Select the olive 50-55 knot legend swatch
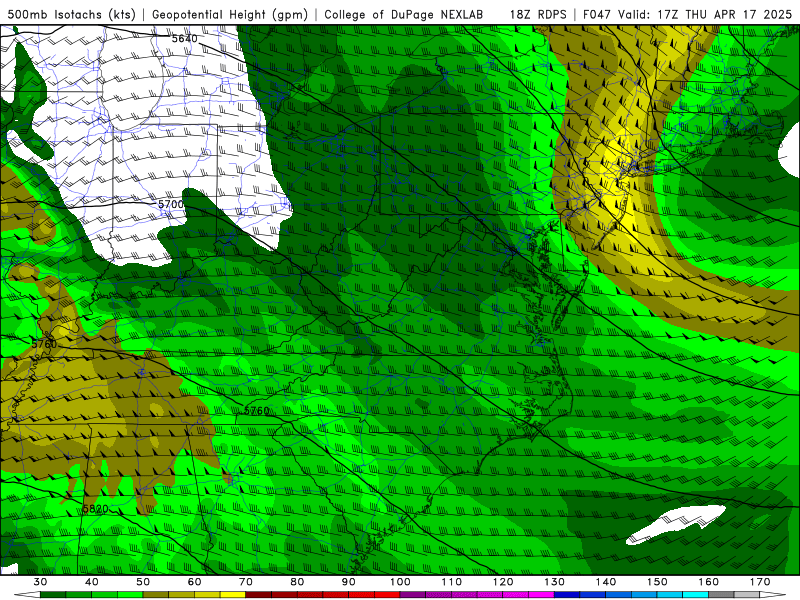The image size is (800, 600). point(156,595)
